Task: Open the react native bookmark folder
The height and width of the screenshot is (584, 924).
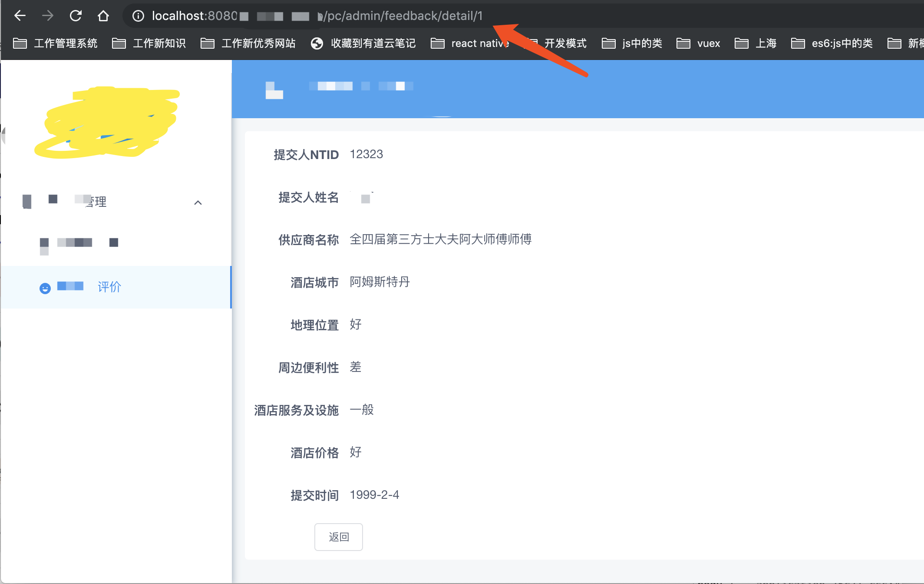Action: [x=470, y=43]
